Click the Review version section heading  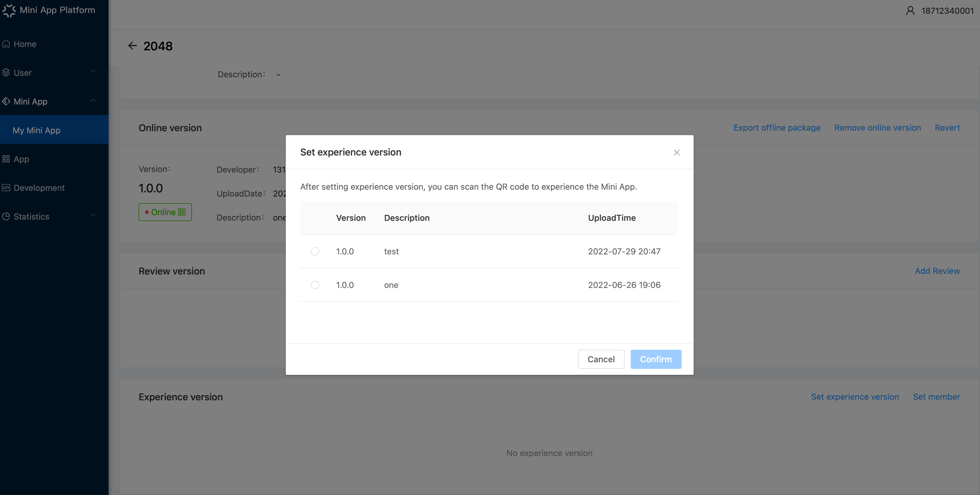[172, 271]
